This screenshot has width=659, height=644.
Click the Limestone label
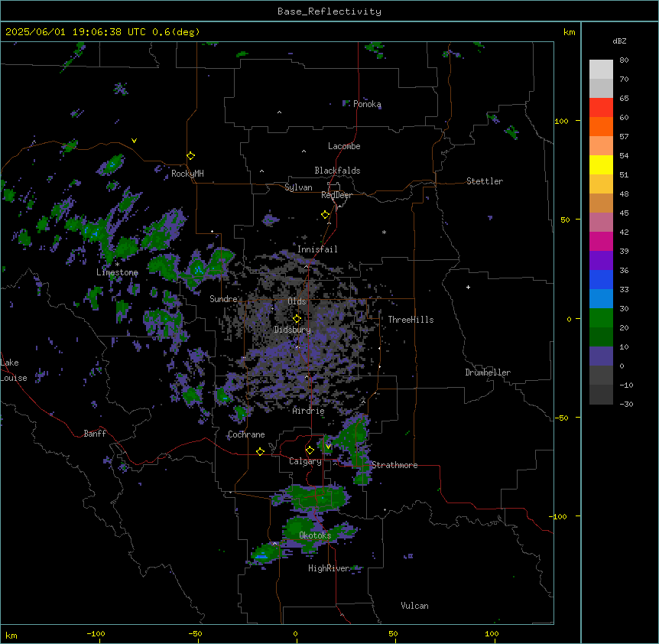[x=117, y=272]
